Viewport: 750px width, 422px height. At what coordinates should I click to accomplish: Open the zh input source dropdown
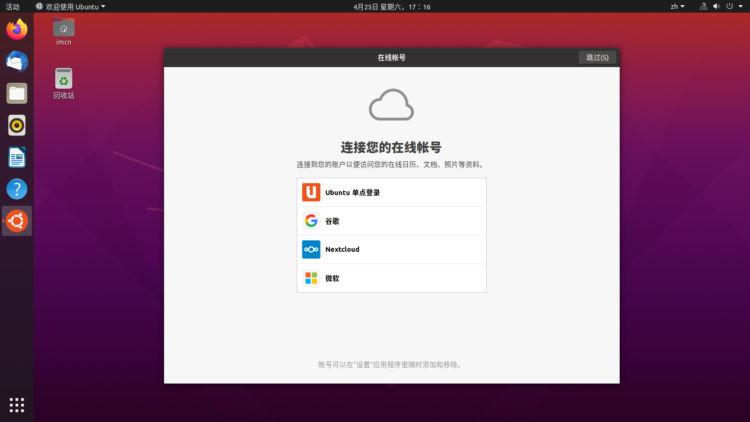tap(678, 6)
